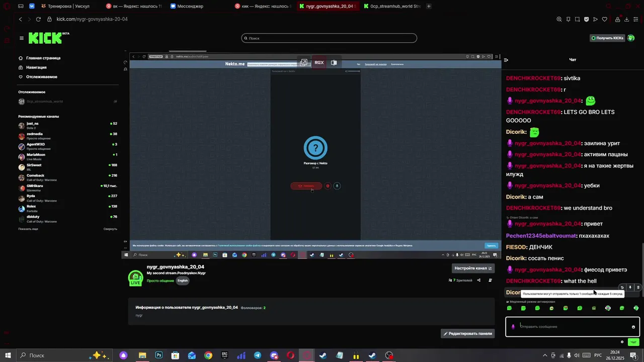Click the green Чат send button
Viewport: 644px width, 362px height.
tap(633, 342)
